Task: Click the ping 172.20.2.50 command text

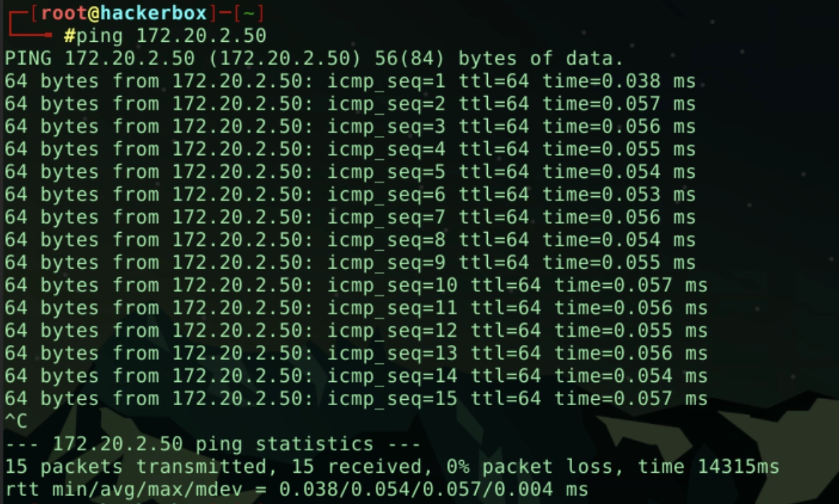Action: (x=171, y=35)
